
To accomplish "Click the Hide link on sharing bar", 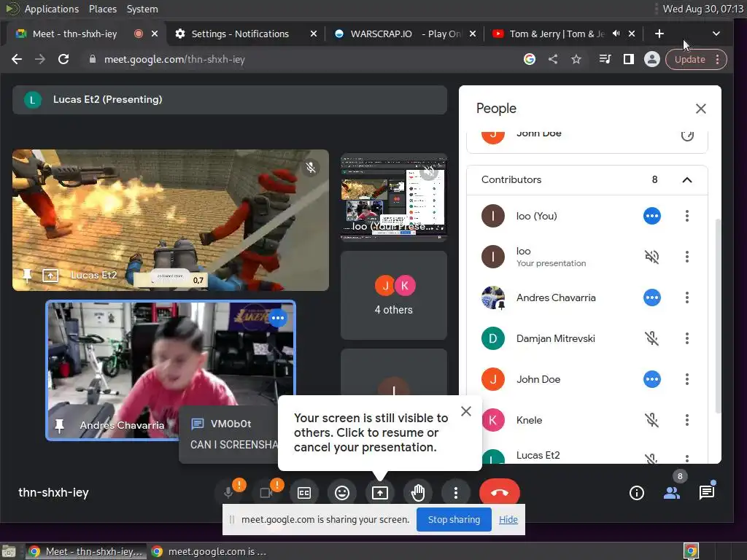I will (508, 519).
